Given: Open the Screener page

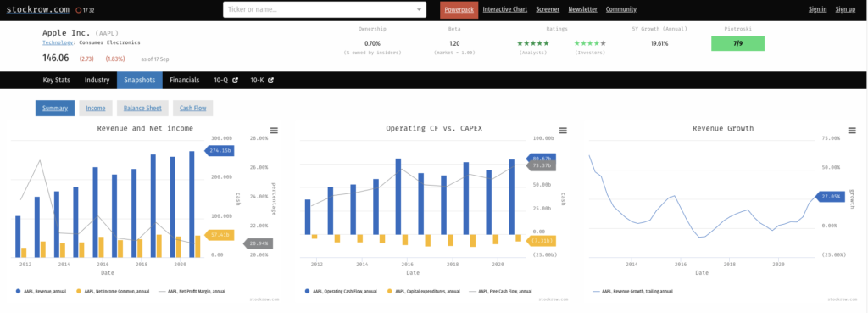Looking at the screenshot, I should (x=548, y=9).
